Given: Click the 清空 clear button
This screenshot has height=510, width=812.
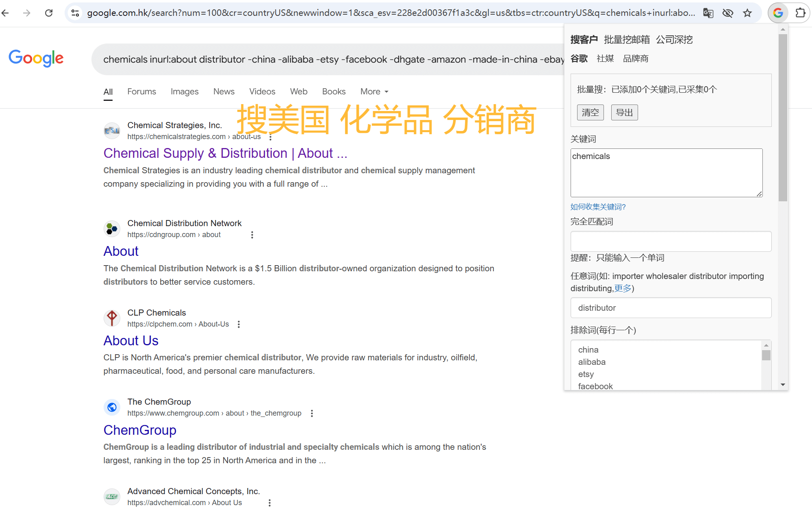Looking at the screenshot, I should [x=590, y=112].
